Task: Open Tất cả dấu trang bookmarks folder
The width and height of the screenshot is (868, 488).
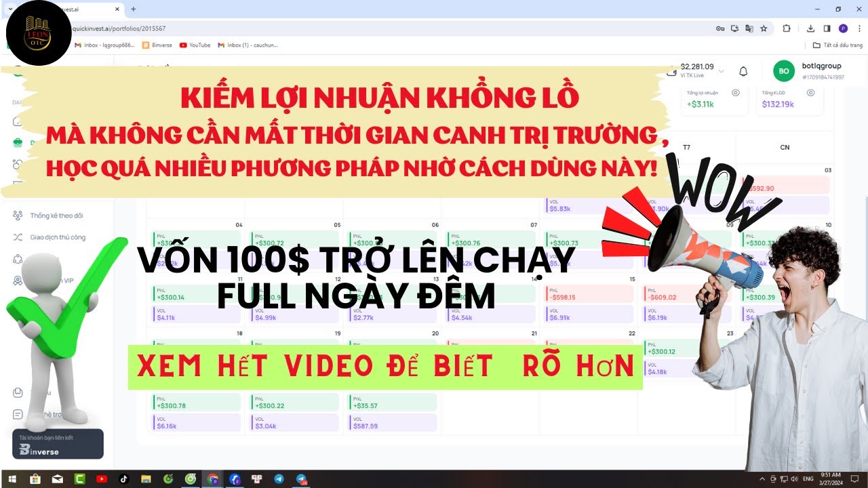Action: coord(837,45)
